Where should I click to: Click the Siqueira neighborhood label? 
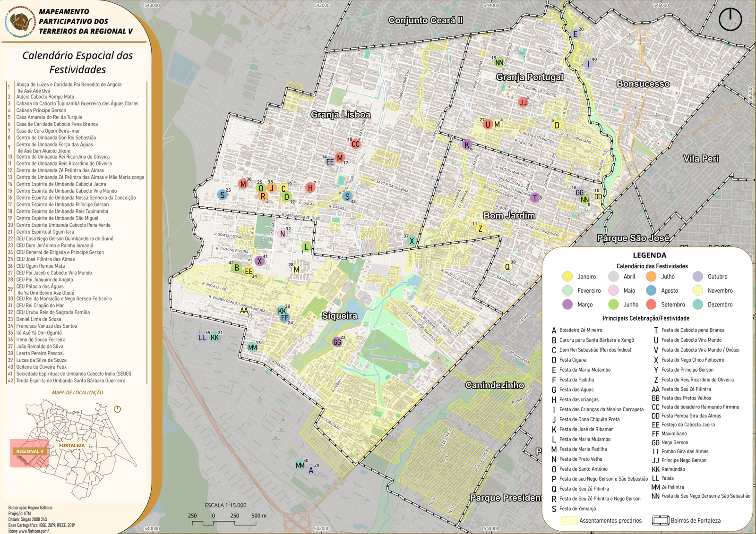339,316
